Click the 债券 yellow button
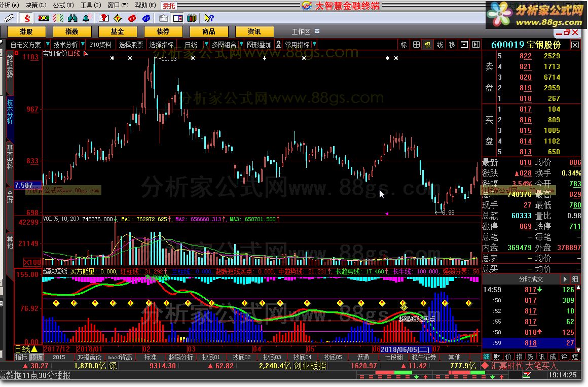The image size is (588, 387). coord(163,31)
